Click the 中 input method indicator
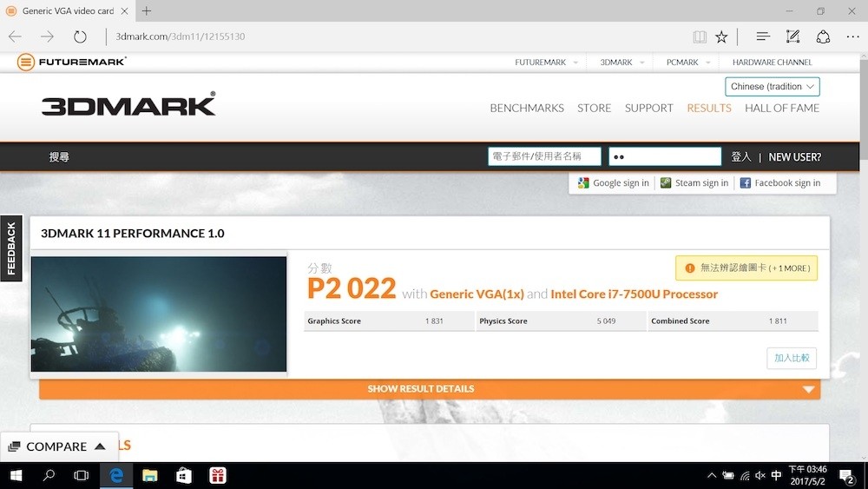868x489 pixels. pyautogui.click(x=776, y=476)
